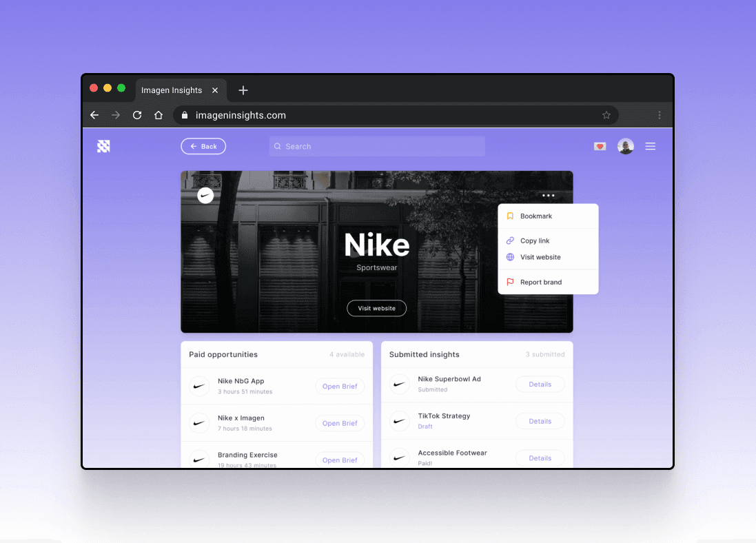The height and width of the screenshot is (543, 756).
Task: Click the Imagen Insights logo icon
Action: coord(103,146)
